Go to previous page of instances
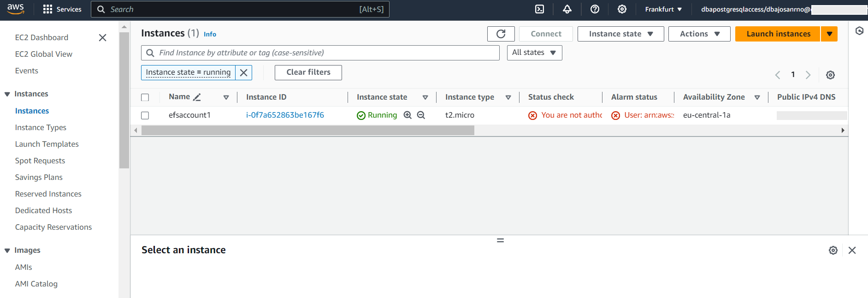Viewport: 868px width, 298px height. coord(778,75)
